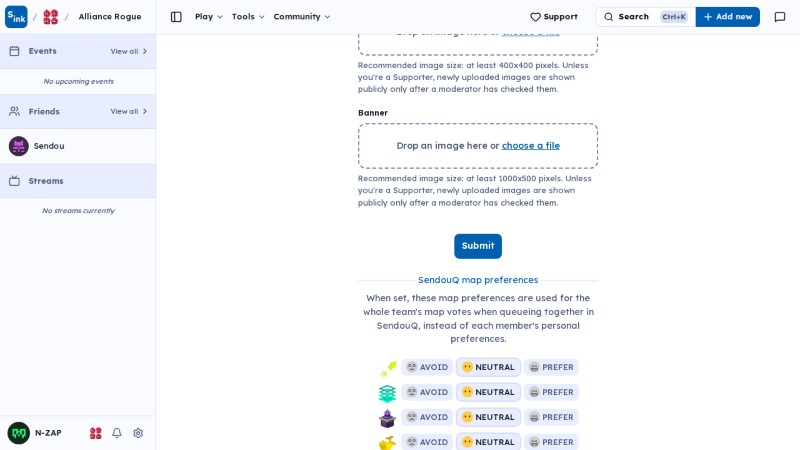Click the teal Splat Zones mode icon

click(x=388, y=393)
